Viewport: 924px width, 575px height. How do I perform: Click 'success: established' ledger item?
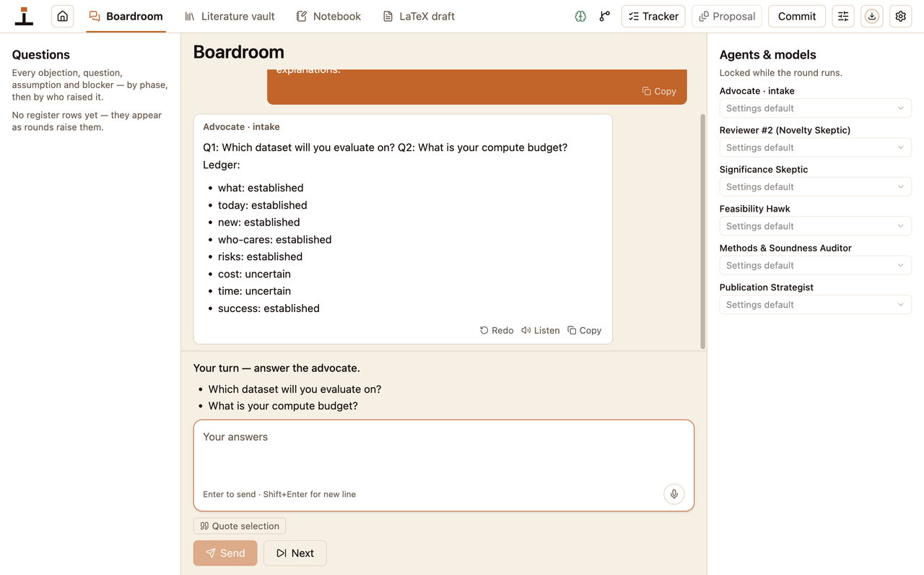point(269,308)
